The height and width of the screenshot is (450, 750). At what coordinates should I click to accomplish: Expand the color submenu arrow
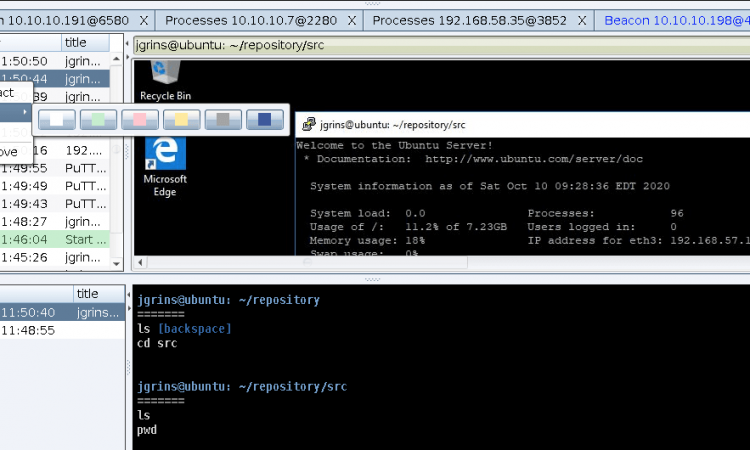pyautogui.click(x=25, y=112)
